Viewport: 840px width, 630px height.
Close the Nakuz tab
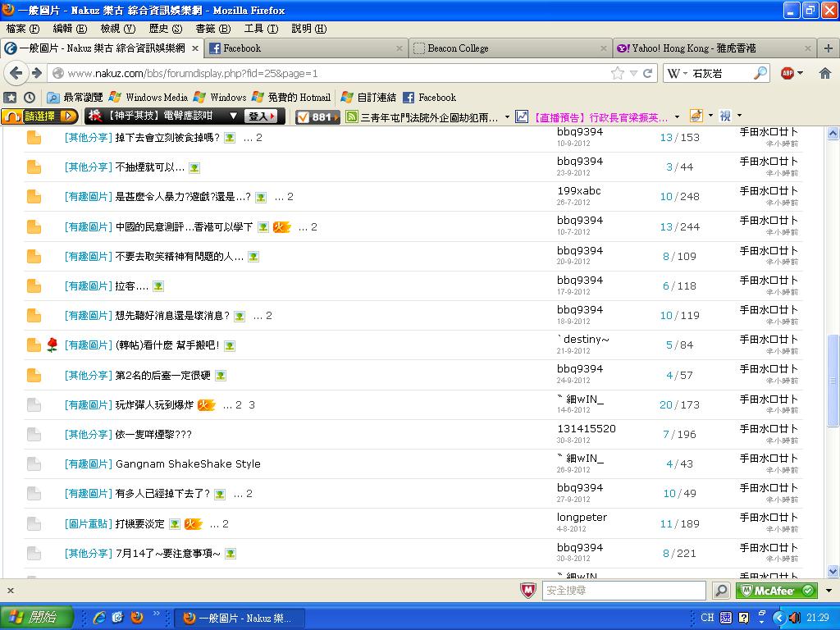click(195, 48)
